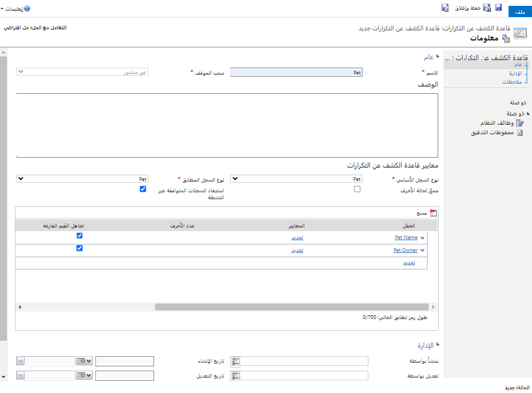Viewport: 532px width, 393px height.
Task: Click the معلومات form selector icon
Action: pyautogui.click(x=506, y=38)
